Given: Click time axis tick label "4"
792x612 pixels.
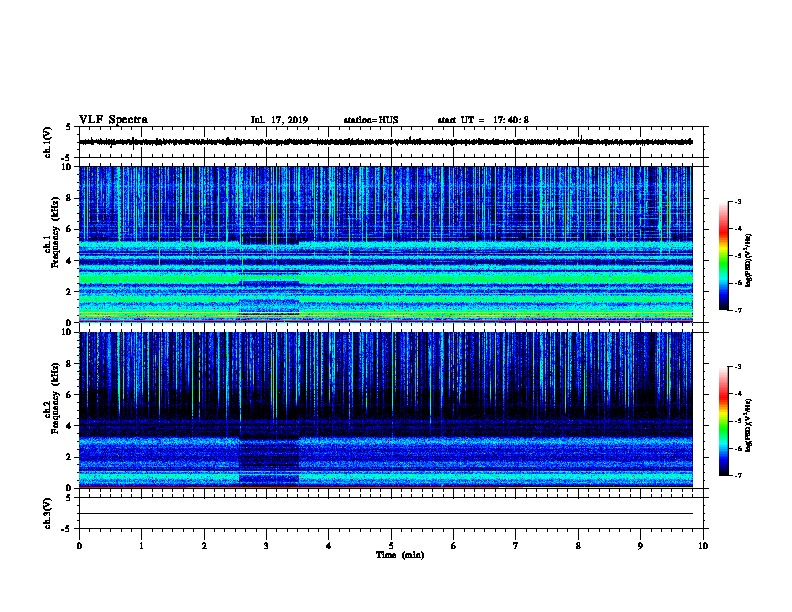Looking at the screenshot, I should pyautogui.click(x=329, y=545).
